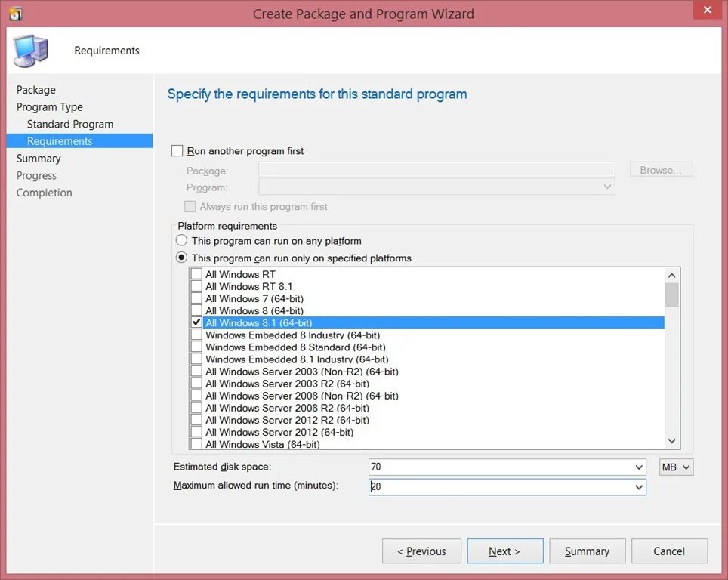Click the wizard title bar icon
This screenshot has height=580, width=728.
click(x=15, y=14)
